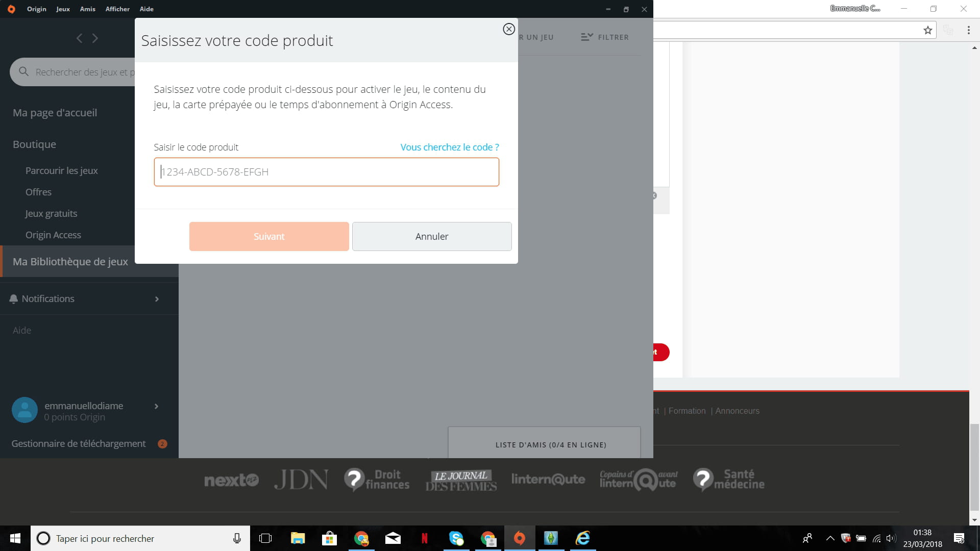Click the browser vertical scrollbar thumb
This screenshot has height=551, width=980.
(x=974, y=466)
